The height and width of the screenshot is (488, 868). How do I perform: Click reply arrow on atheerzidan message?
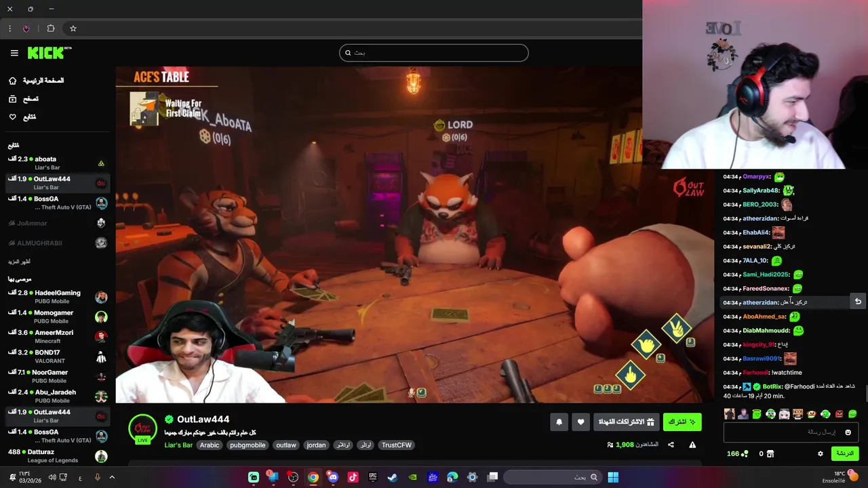[x=858, y=302]
